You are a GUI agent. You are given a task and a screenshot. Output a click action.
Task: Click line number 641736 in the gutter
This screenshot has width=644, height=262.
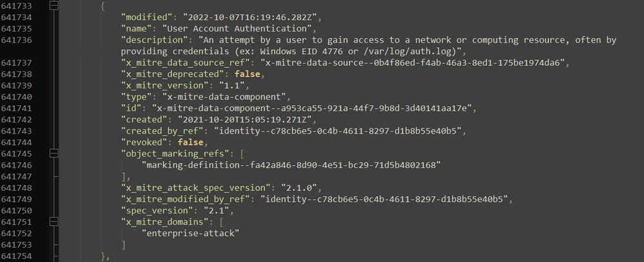pos(17,40)
